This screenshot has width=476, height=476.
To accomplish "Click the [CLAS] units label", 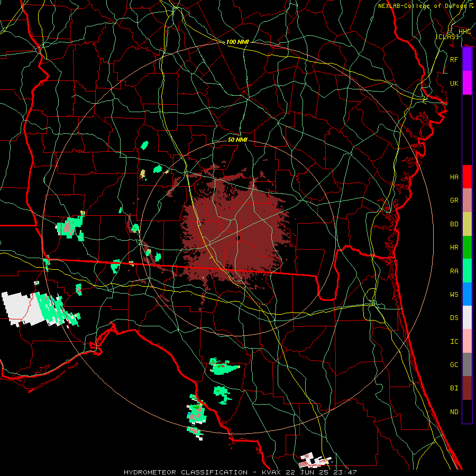I will tap(447, 36).
